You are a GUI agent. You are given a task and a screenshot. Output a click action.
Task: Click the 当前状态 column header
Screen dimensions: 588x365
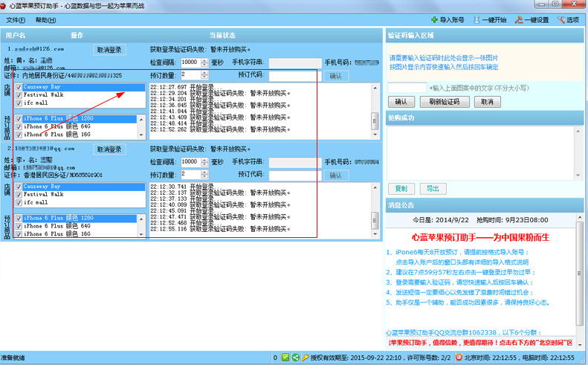click(x=222, y=35)
